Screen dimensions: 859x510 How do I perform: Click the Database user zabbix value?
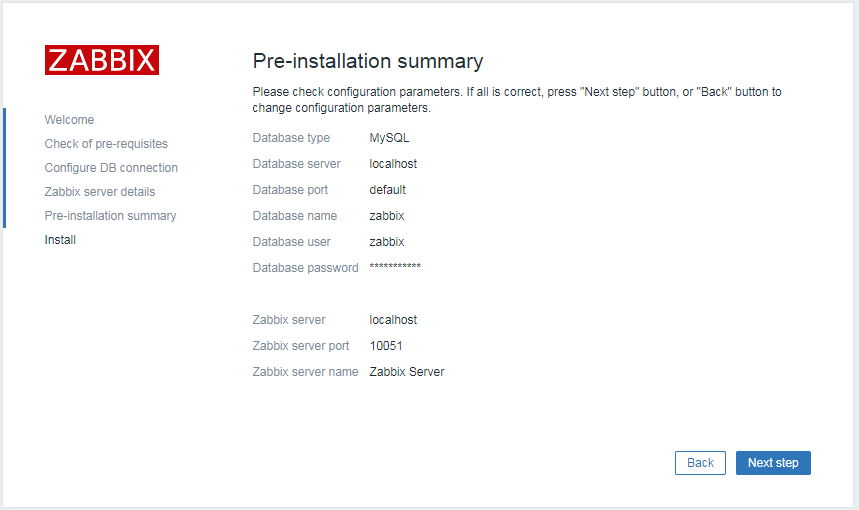pos(387,242)
